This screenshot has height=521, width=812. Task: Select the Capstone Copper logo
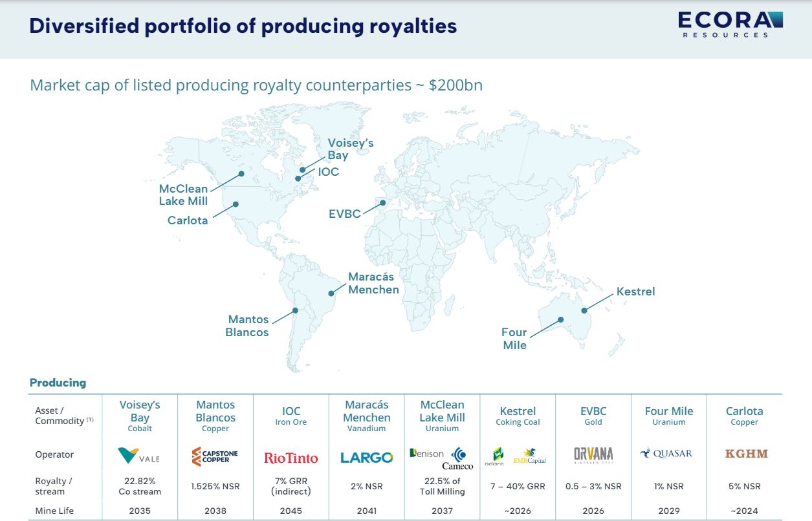[x=215, y=454]
